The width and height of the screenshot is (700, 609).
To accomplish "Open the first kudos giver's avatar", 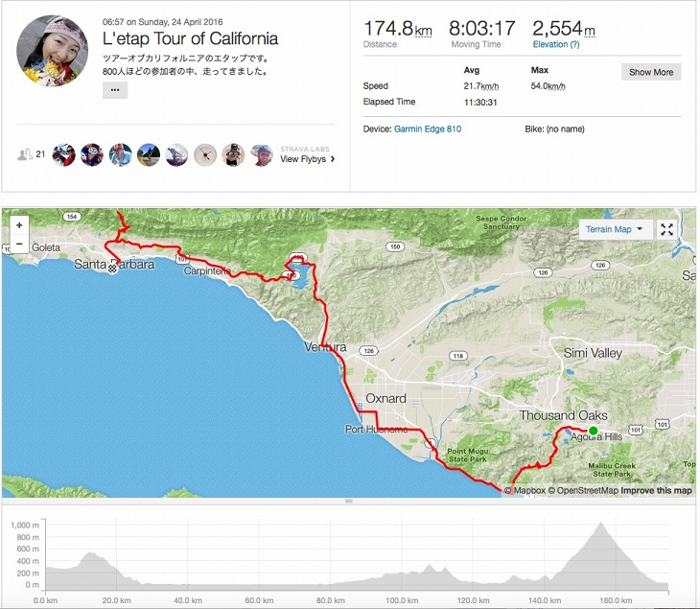I will pyautogui.click(x=64, y=155).
